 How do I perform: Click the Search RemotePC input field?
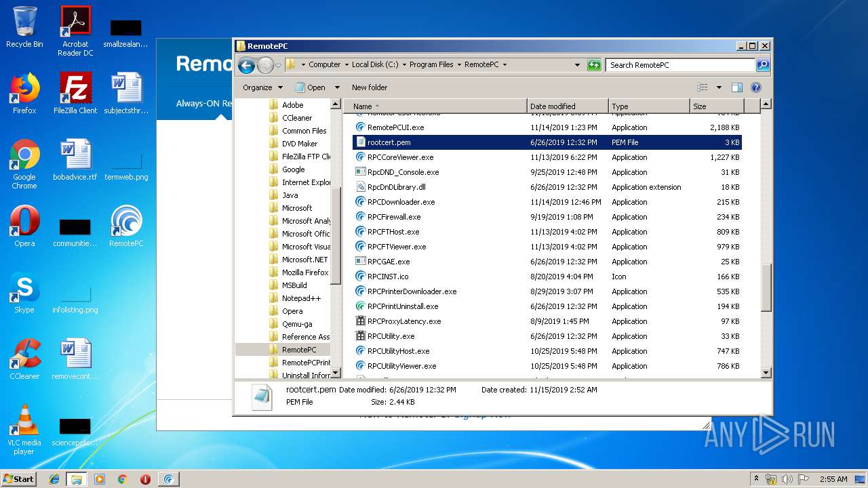click(x=680, y=65)
